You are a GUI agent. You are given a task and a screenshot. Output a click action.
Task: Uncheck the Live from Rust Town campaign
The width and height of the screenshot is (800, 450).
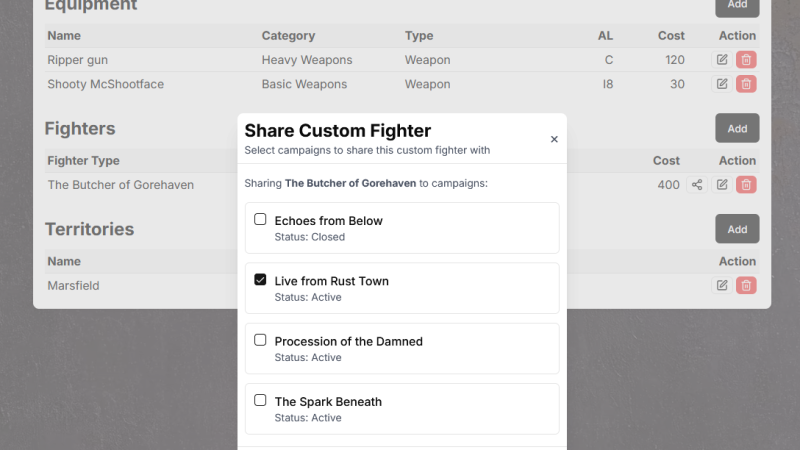[260, 280]
